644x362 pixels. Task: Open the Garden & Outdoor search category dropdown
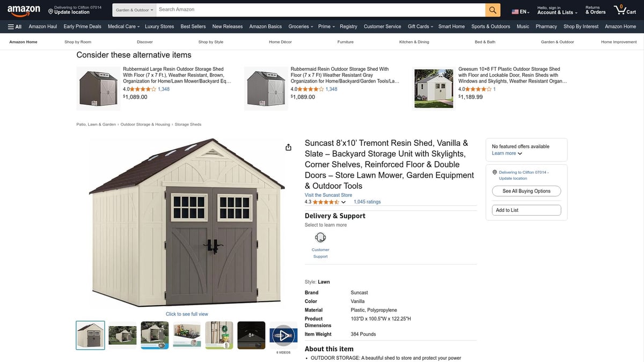point(135,10)
